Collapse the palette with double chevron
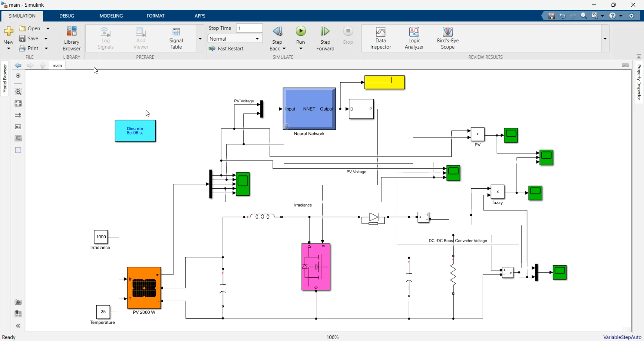This screenshot has width=644, height=341. [x=18, y=326]
